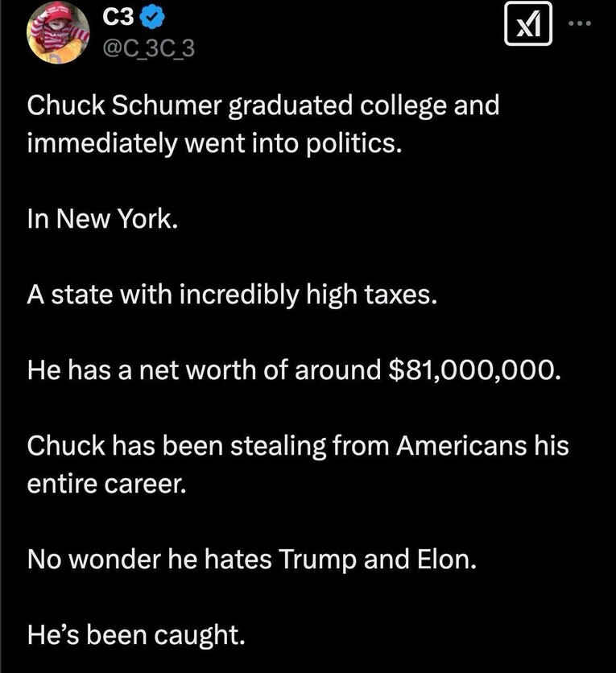Click the "Chuck Schumer" name in first line
This screenshot has height=673, width=616.
(x=115, y=105)
